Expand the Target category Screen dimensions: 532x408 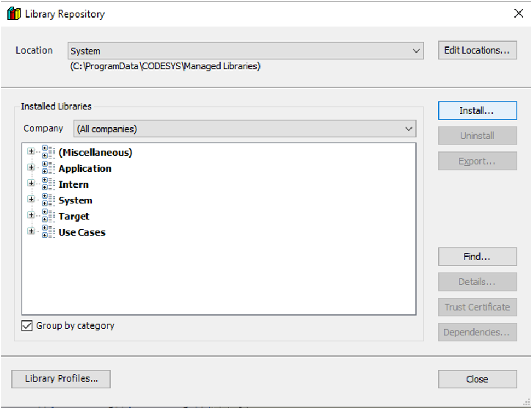31,215
